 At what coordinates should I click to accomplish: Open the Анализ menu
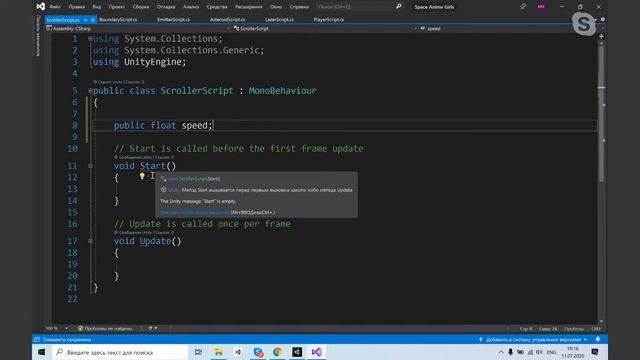click(191, 7)
